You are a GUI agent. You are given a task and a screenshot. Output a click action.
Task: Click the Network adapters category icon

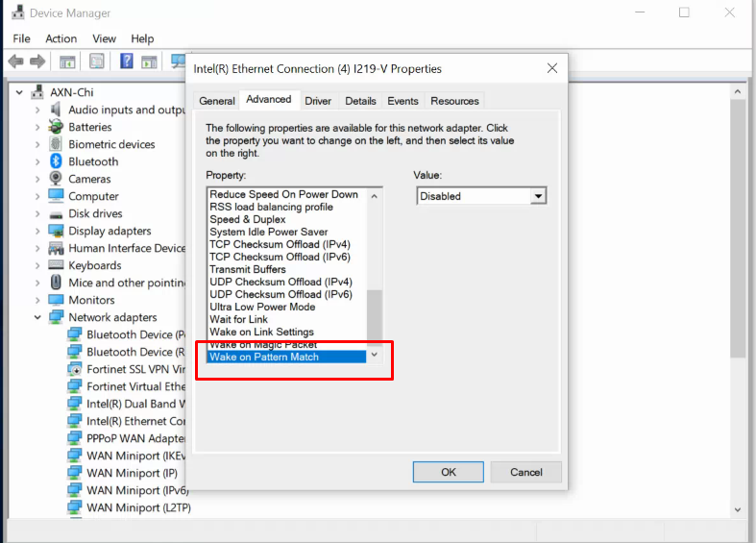(56, 317)
